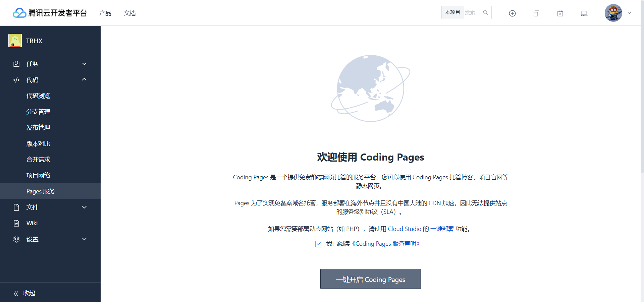This screenshot has height=302, width=644.
Task: Click the Tencent Cloud developer platform logo
Action: point(50,13)
